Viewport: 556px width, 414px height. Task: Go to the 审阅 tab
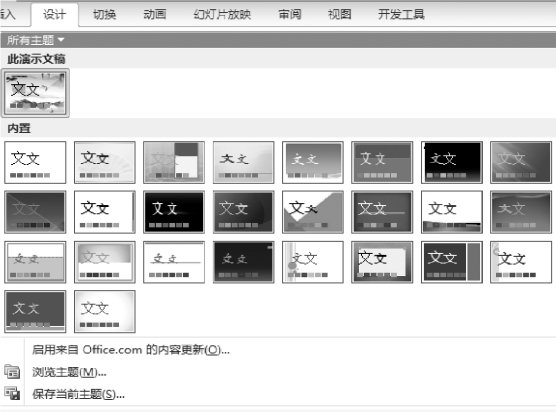click(290, 15)
